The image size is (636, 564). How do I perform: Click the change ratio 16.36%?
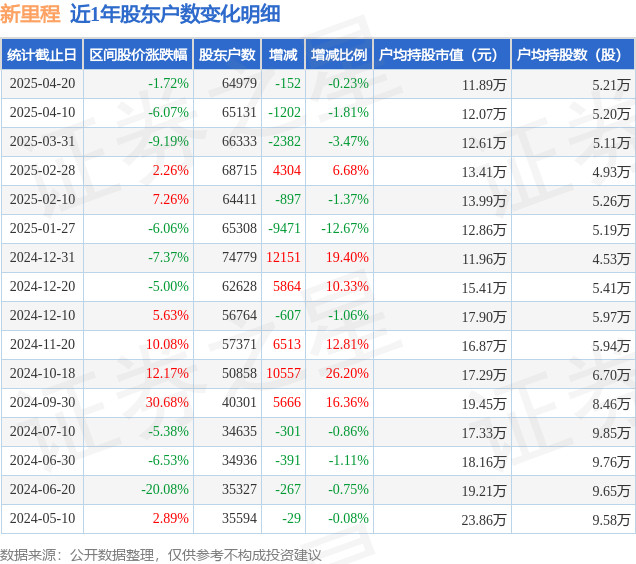348,403
